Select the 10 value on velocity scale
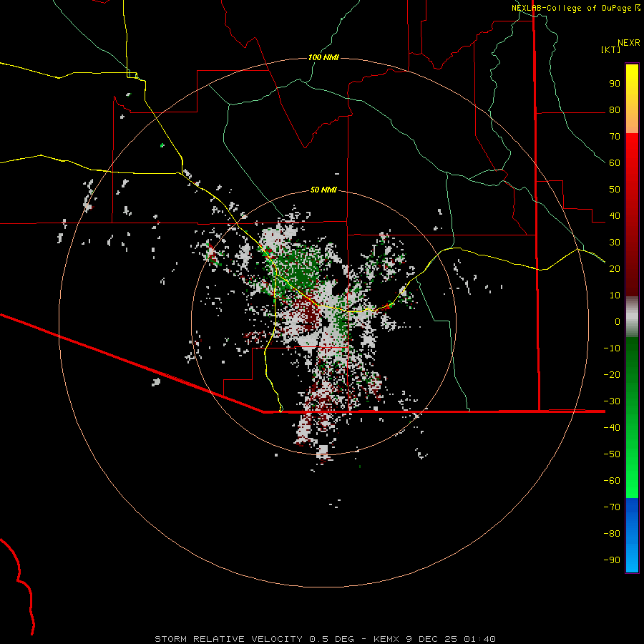 [615, 296]
